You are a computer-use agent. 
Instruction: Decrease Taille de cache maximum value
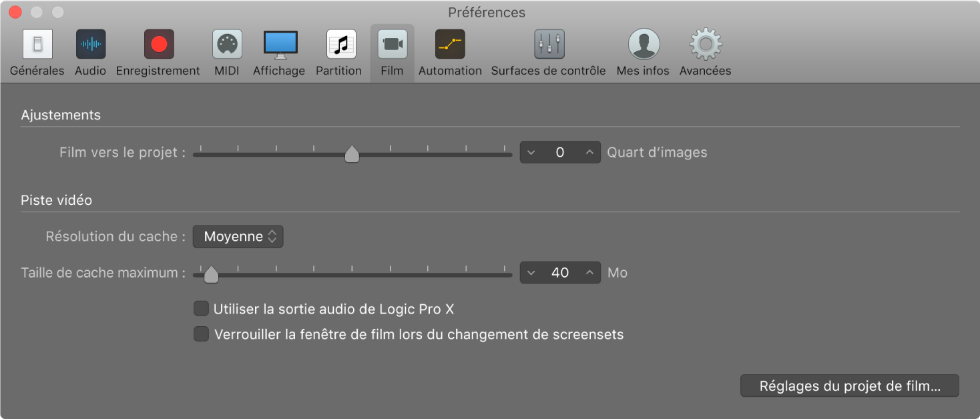(531, 272)
